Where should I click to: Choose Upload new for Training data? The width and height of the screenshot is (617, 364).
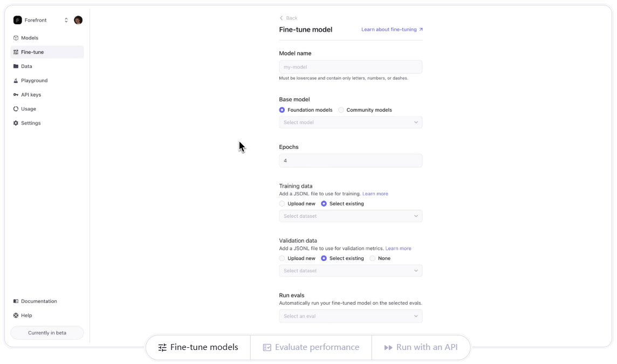pos(282,204)
